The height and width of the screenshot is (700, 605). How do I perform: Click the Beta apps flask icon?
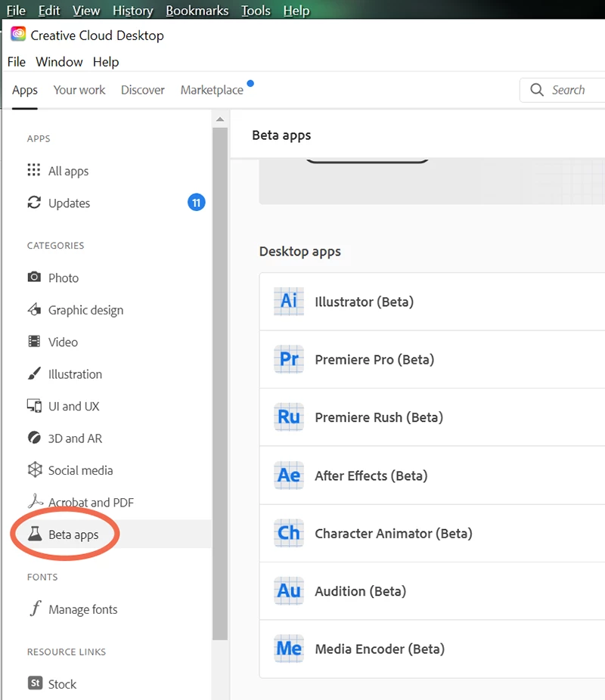pyautogui.click(x=35, y=534)
